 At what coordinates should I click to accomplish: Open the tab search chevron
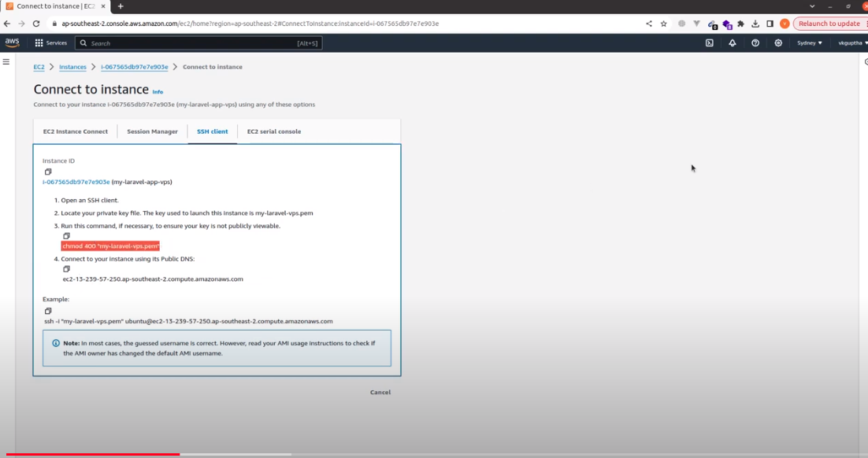812,6
